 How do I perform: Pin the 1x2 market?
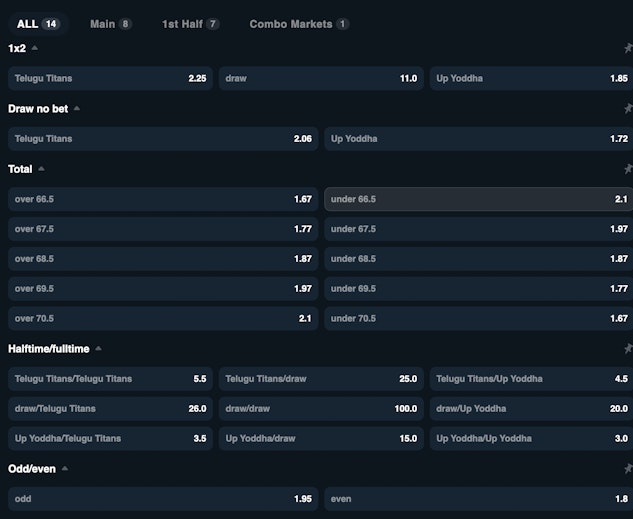click(x=627, y=48)
